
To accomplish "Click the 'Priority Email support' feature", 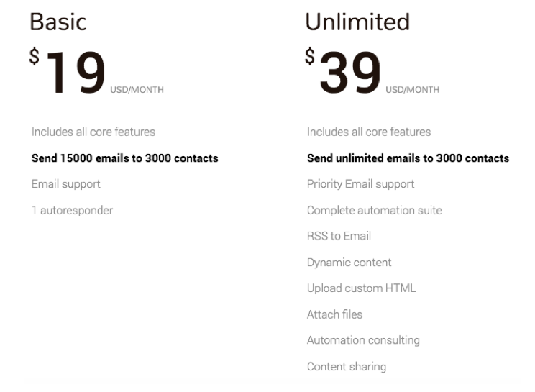I will (x=360, y=184).
